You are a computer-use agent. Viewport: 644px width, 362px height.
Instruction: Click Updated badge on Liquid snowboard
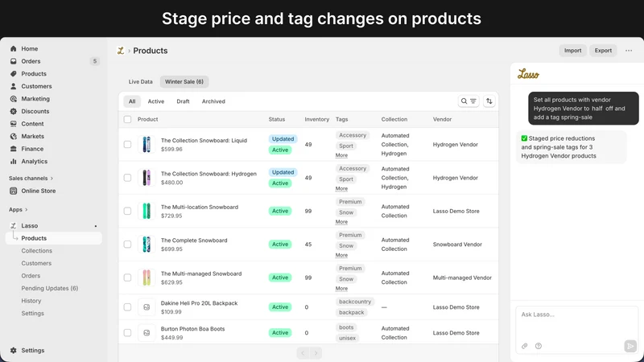click(283, 138)
